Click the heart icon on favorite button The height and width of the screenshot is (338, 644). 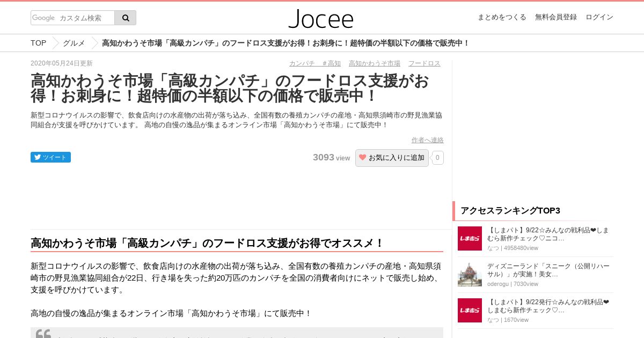pos(363,157)
